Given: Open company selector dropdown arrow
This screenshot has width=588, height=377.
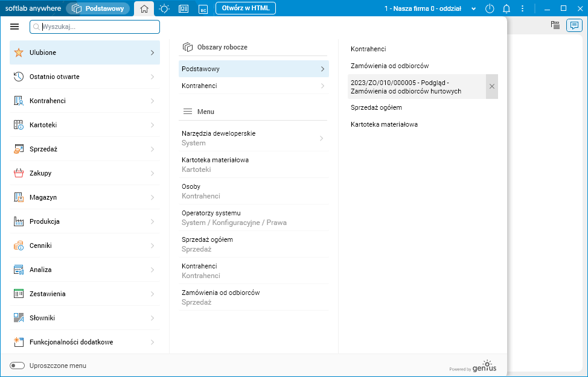Looking at the screenshot, I should [474, 8].
